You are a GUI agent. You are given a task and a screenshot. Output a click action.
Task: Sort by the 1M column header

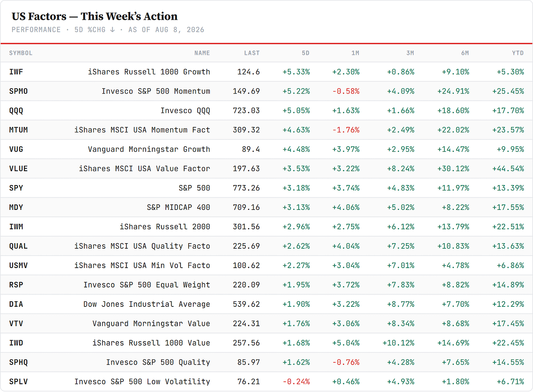[x=355, y=53]
